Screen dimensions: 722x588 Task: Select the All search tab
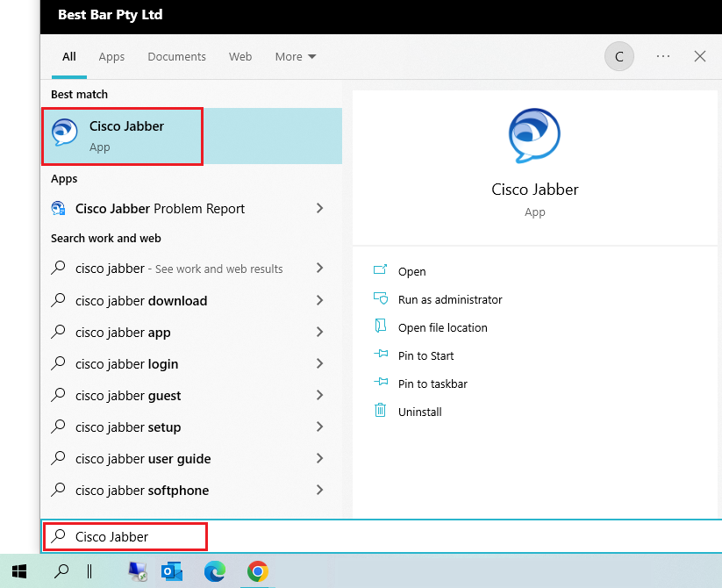(69, 57)
